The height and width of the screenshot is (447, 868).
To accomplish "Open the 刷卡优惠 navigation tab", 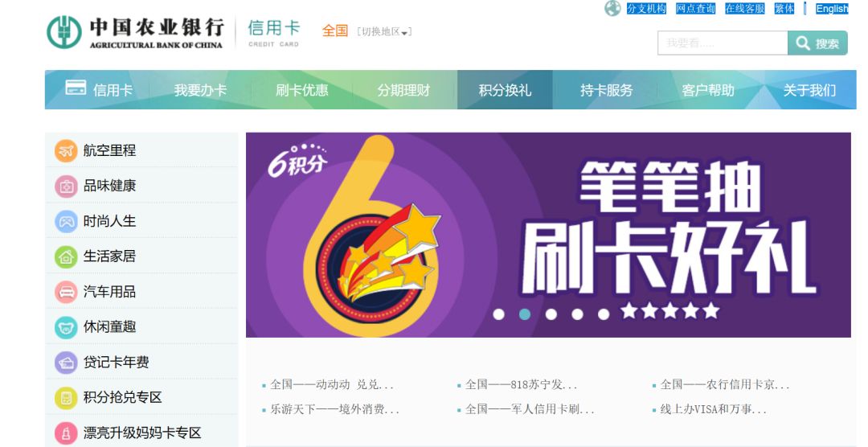I will [x=301, y=90].
